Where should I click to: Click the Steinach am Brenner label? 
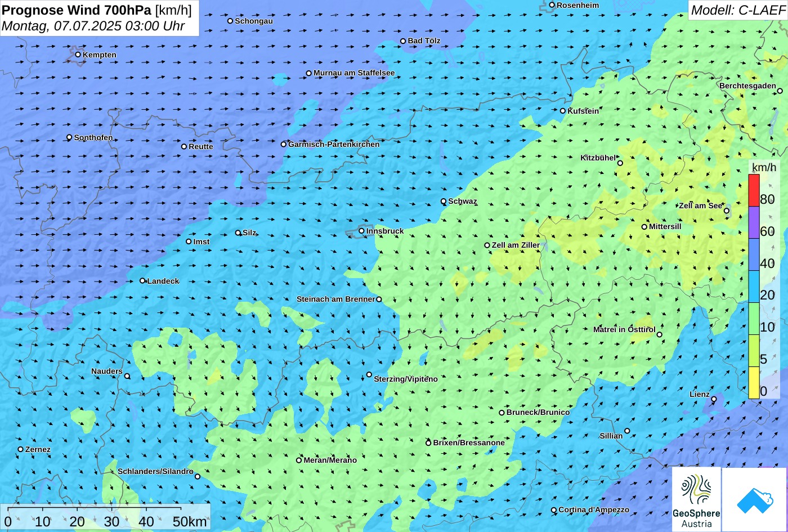pos(335,299)
